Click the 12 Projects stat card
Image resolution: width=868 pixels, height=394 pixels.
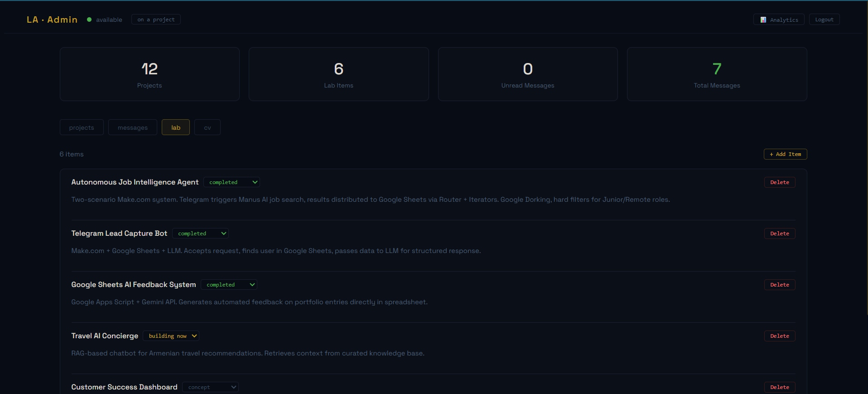149,74
